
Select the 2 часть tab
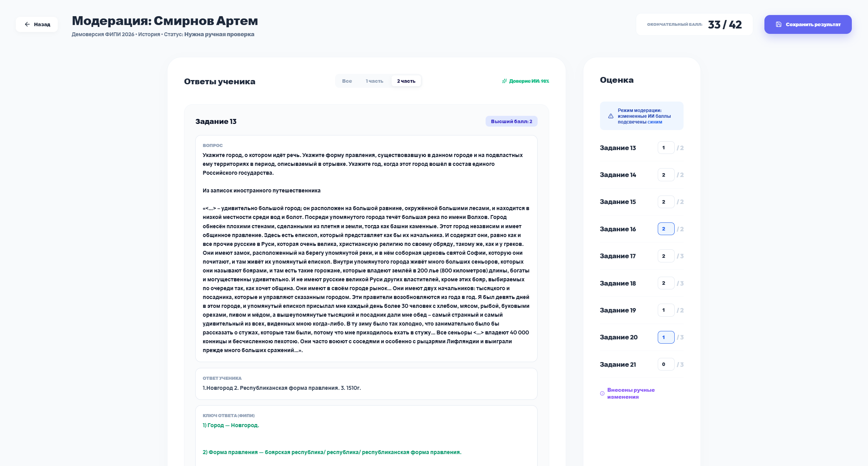click(x=406, y=81)
